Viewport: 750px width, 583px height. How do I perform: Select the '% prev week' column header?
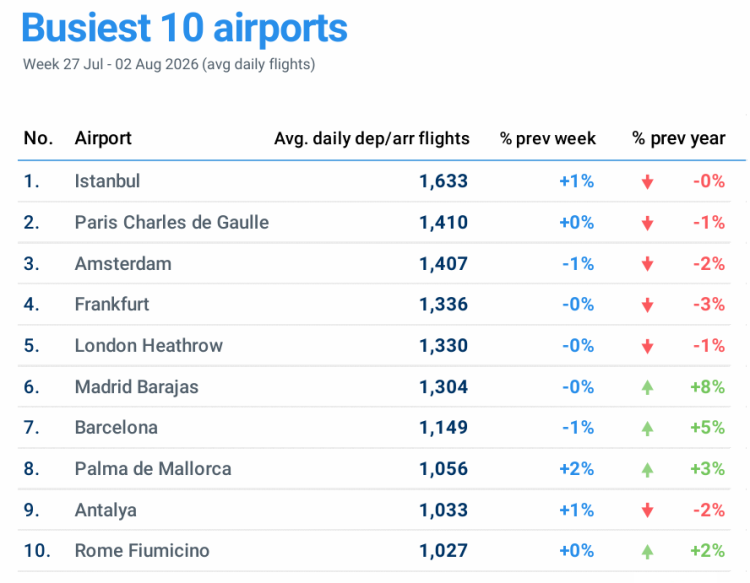[548, 138]
